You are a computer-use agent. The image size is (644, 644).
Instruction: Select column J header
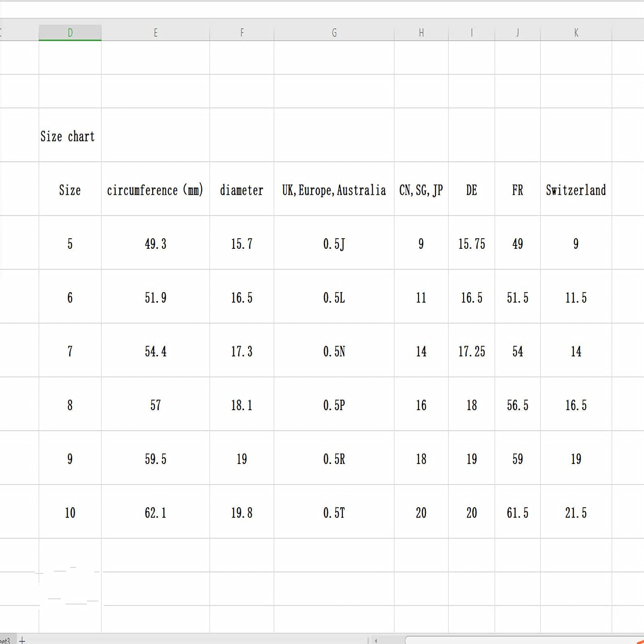coord(518,33)
